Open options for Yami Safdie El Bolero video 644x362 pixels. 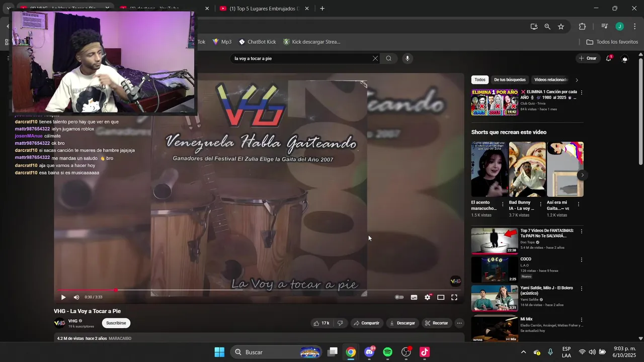[x=582, y=289]
